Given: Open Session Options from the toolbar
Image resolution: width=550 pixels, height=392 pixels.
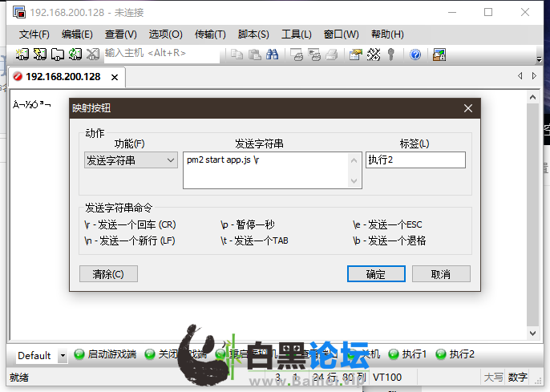Looking at the screenshot, I should point(356,55).
